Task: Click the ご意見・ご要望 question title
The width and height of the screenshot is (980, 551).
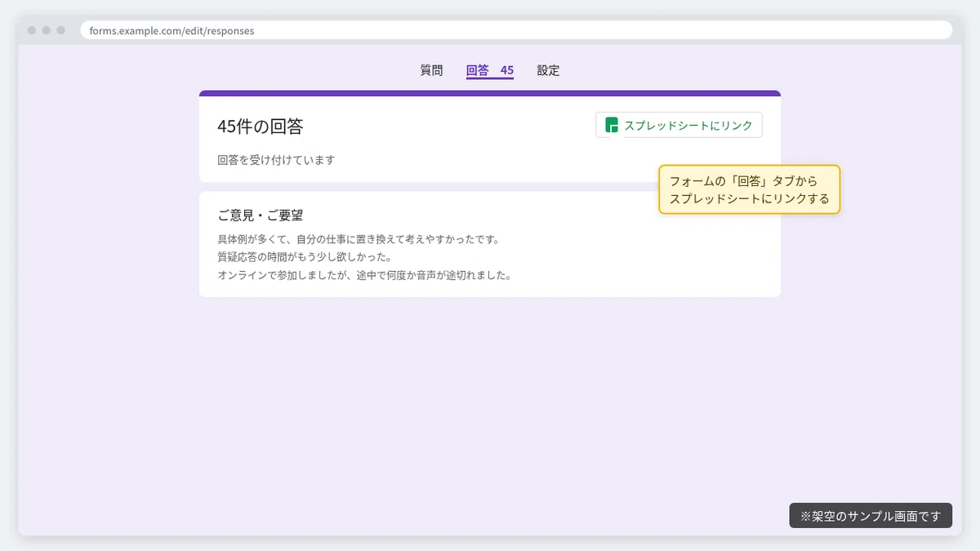Action: click(x=261, y=216)
